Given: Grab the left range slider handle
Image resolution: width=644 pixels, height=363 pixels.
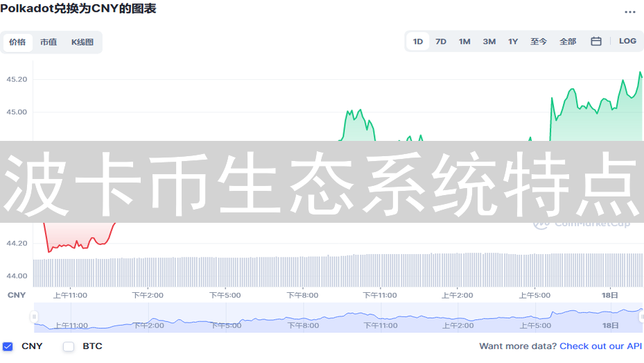Looking at the screenshot, I should pos(34,316).
